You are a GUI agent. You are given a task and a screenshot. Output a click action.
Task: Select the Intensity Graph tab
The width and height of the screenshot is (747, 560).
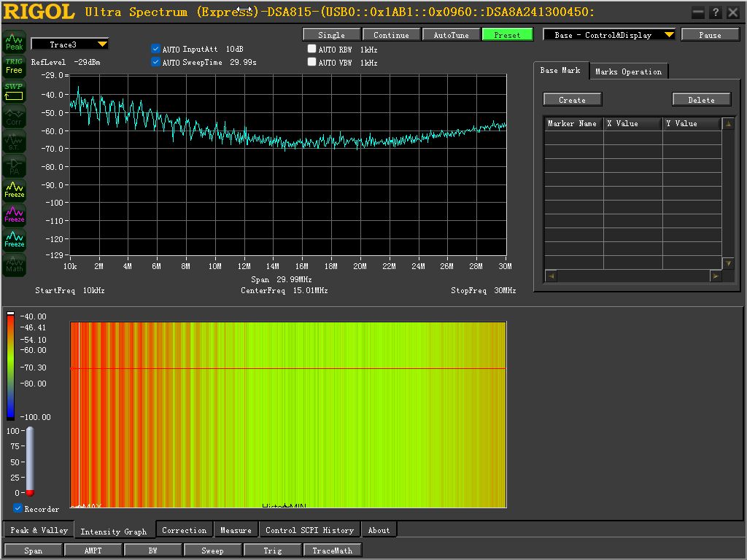tap(113, 532)
